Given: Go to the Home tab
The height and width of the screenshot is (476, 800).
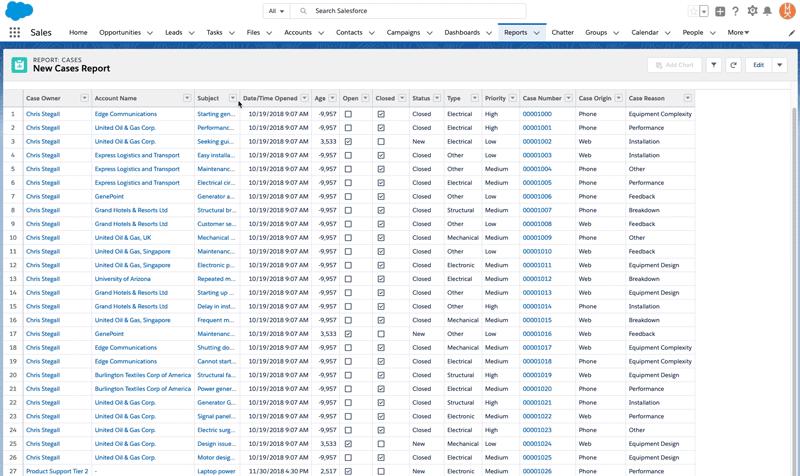Looking at the screenshot, I should coord(78,32).
